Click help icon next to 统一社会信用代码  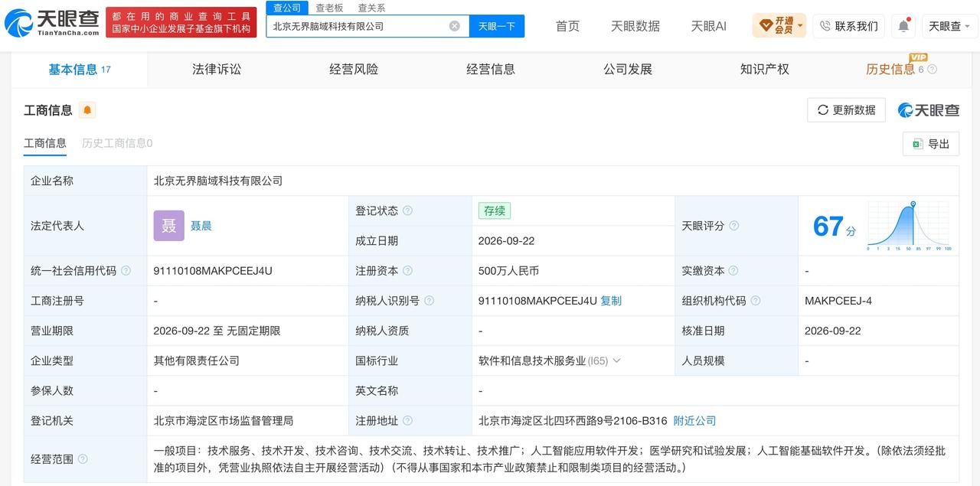[x=126, y=271]
